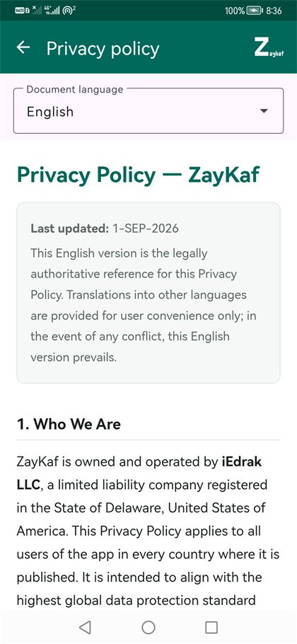Screen dimensions: 297x644
Task: Click the Document language field label
Action: [x=75, y=89]
